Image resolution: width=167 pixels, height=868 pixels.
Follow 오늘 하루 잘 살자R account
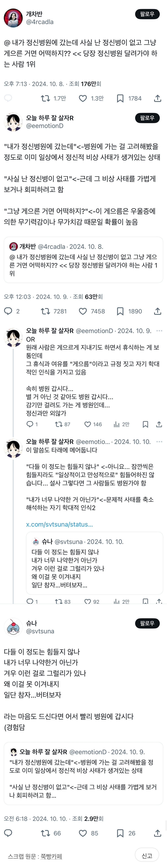pos(147,118)
